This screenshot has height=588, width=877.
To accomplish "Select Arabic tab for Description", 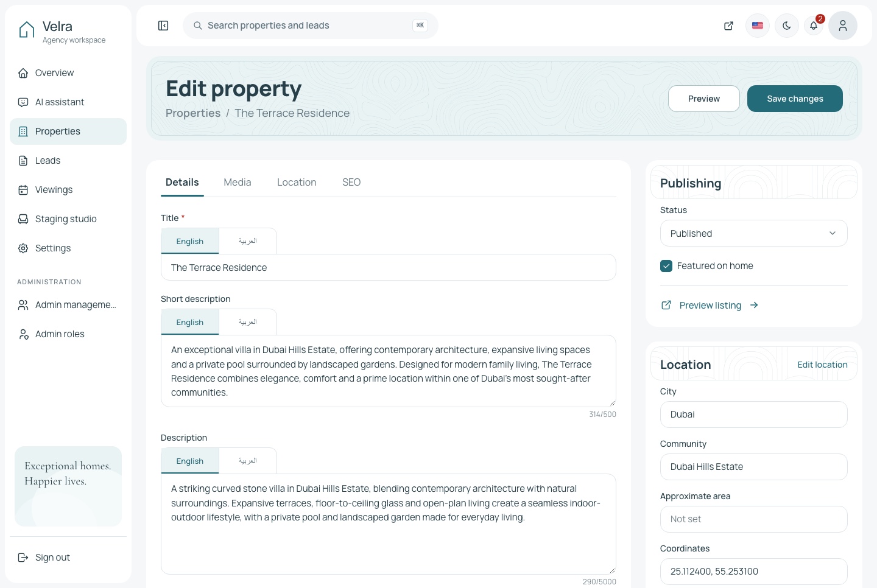I will tap(248, 461).
